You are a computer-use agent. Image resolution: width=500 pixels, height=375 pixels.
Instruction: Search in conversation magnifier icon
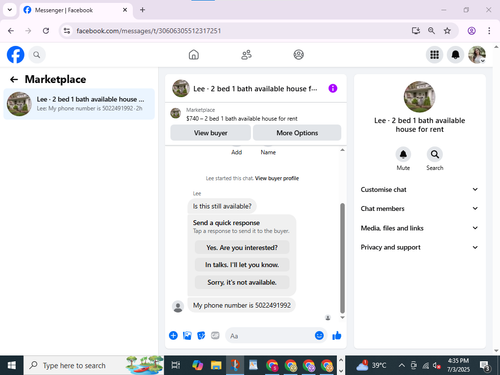click(x=435, y=154)
